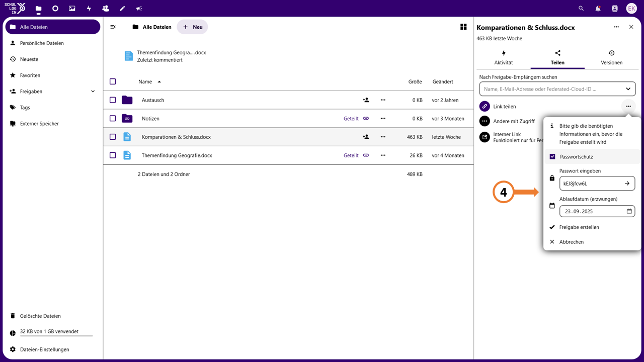Check the Austausch folder checkbox
The image size is (644, 362).
(x=113, y=100)
